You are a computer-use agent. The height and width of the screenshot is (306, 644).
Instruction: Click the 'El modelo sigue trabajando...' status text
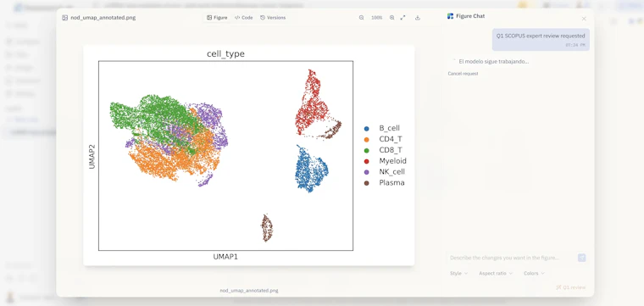(x=494, y=62)
